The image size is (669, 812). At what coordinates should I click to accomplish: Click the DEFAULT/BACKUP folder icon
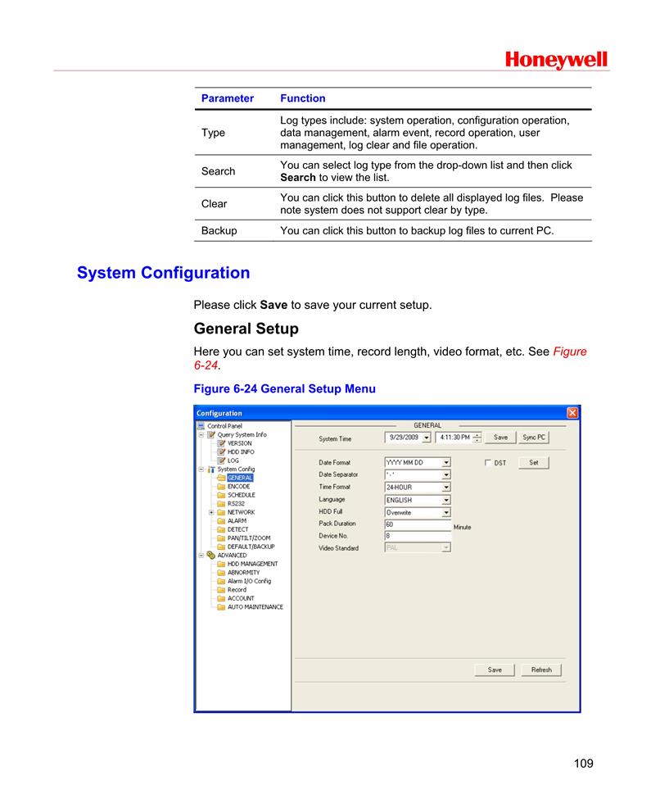(221, 547)
